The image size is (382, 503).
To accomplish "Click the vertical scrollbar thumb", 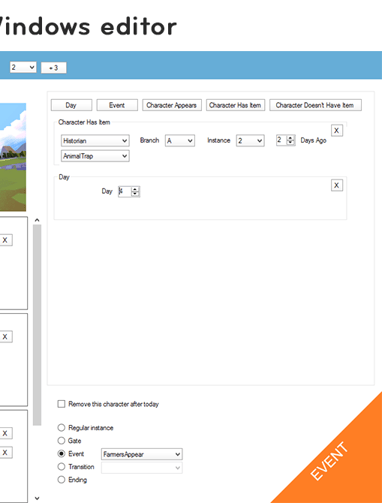I will [37, 325].
